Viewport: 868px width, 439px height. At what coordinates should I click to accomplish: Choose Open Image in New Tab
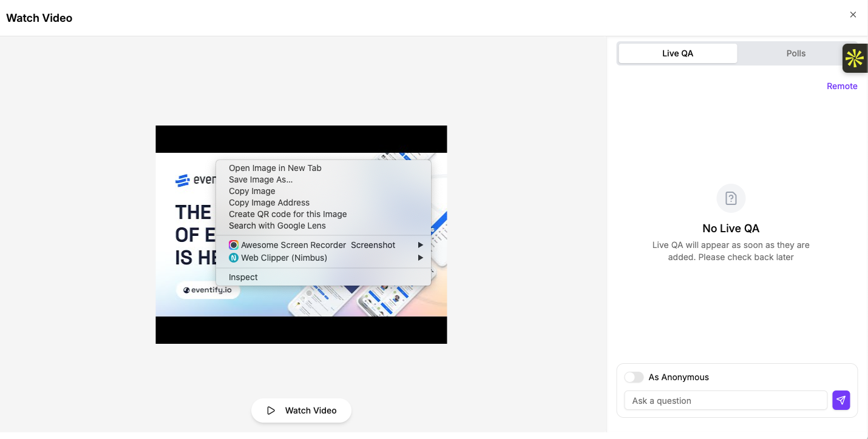(324, 168)
